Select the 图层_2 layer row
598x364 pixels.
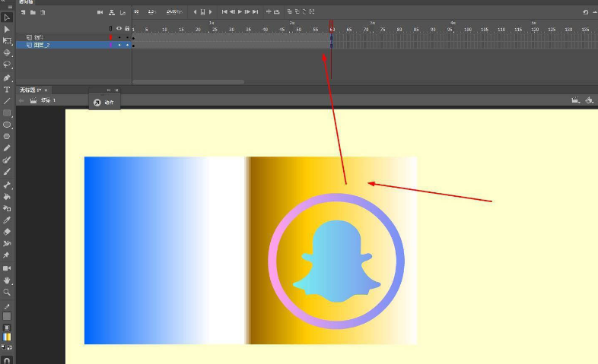[x=74, y=45]
